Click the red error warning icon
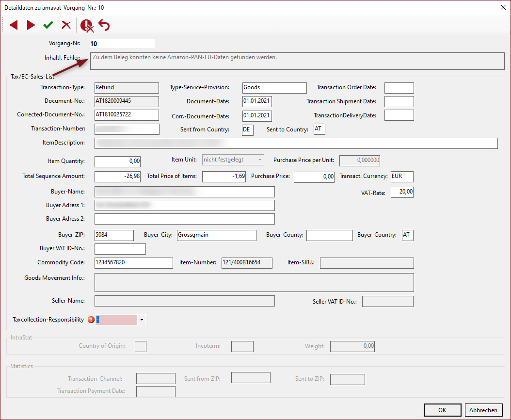The width and height of the screenshot is (511, 420). coord(91,320)
